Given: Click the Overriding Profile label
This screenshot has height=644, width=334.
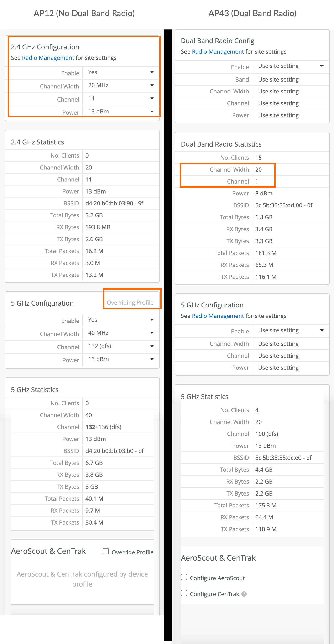Looking at the screenshot, I should point(130,302).
